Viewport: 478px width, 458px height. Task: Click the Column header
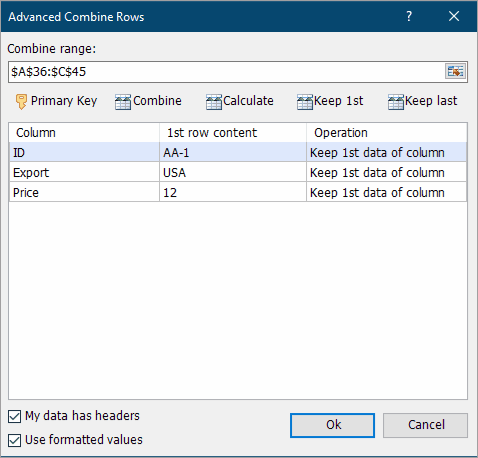point(84,133)
